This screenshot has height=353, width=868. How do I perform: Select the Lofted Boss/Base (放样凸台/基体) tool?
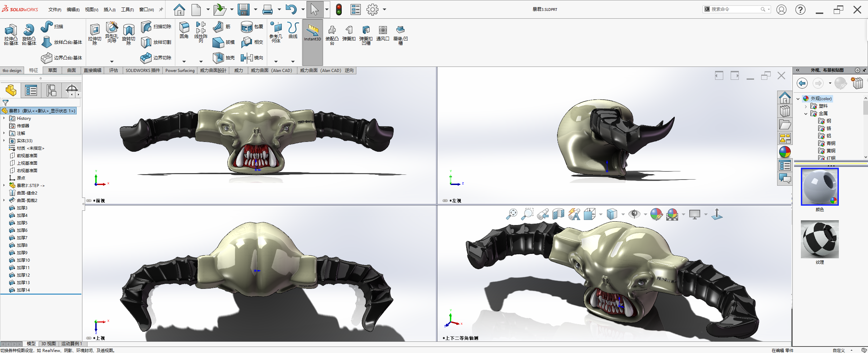[x=62, y=42]
